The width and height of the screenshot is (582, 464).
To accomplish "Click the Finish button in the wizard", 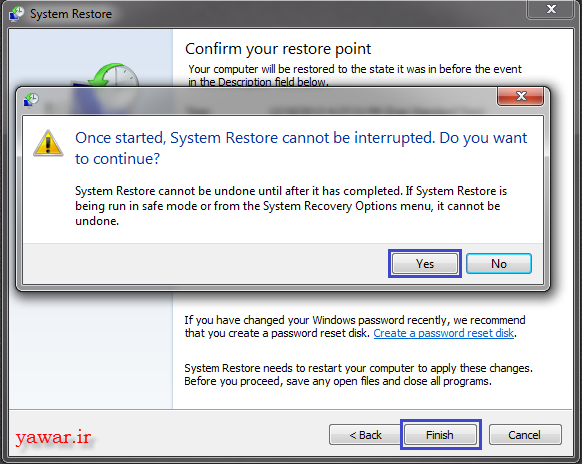I will [x=440, y=435].
